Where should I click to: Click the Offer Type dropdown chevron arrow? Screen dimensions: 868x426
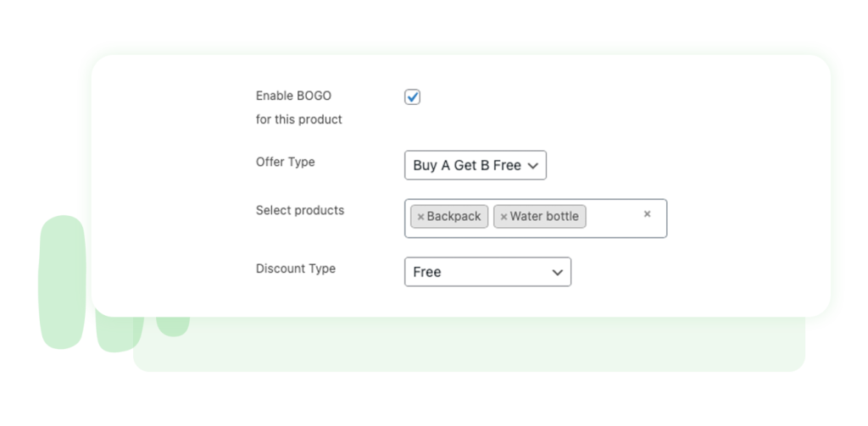coord(532,166)
